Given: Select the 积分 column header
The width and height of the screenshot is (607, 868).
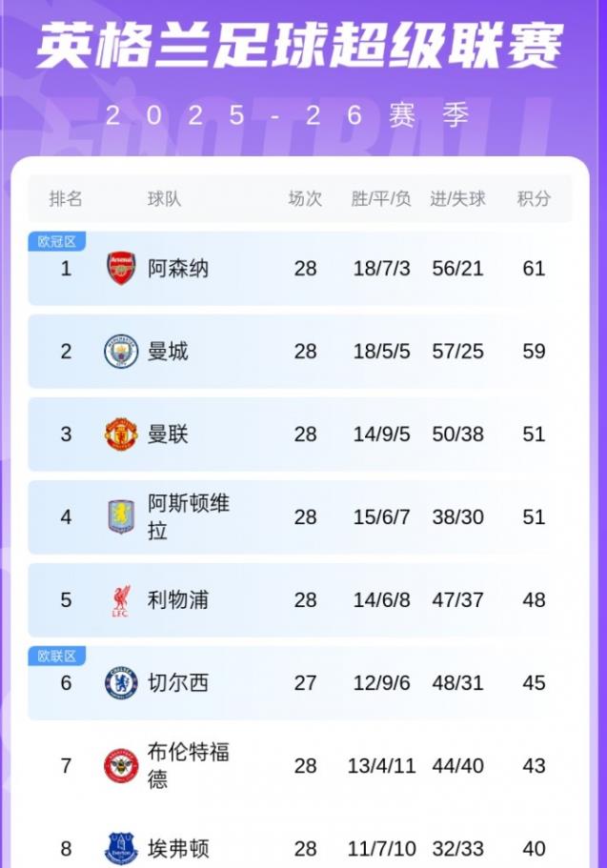Looking at the screenshot, I should [x=534, y=199].
